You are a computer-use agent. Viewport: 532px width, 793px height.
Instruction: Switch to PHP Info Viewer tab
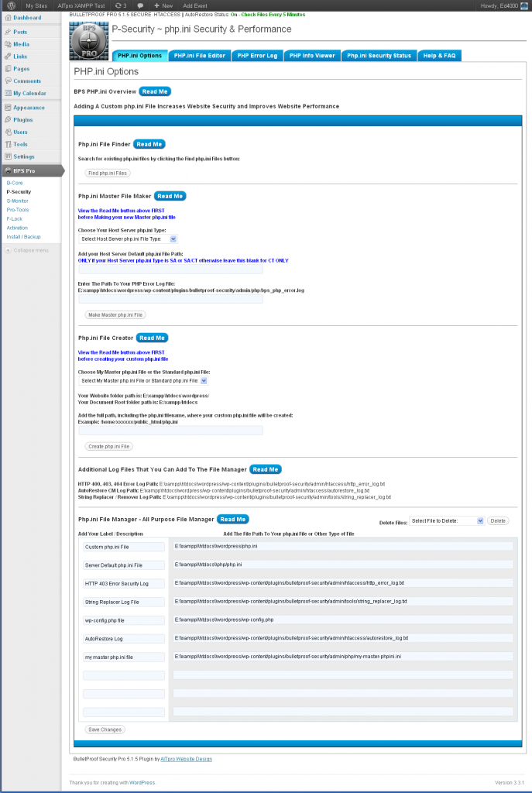point(312,56)
